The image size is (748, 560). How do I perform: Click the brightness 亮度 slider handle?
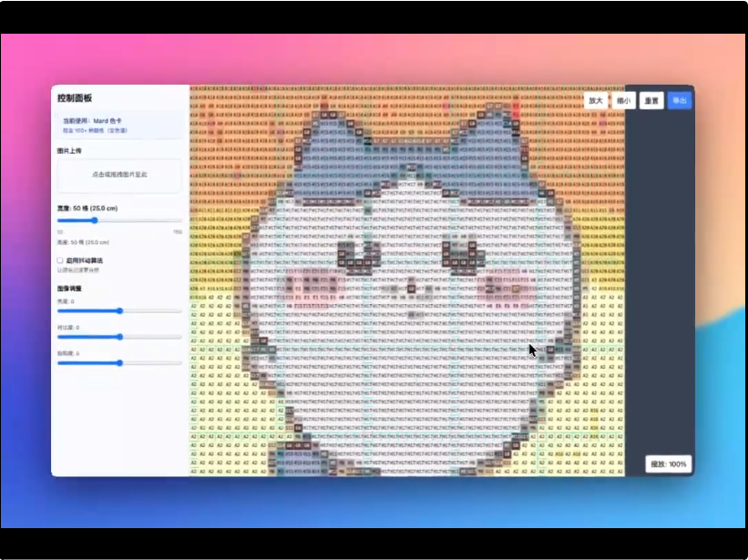(x=120, y=311)
